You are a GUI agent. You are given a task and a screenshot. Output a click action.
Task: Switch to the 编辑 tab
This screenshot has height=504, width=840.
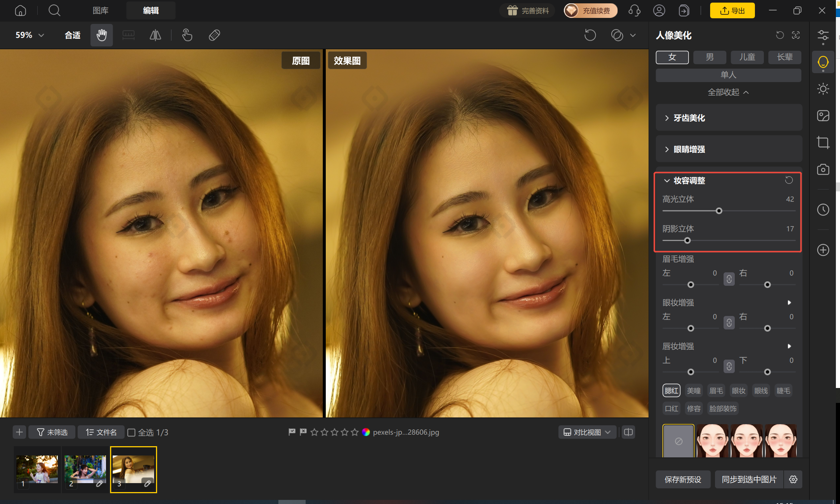click(151, 10)
